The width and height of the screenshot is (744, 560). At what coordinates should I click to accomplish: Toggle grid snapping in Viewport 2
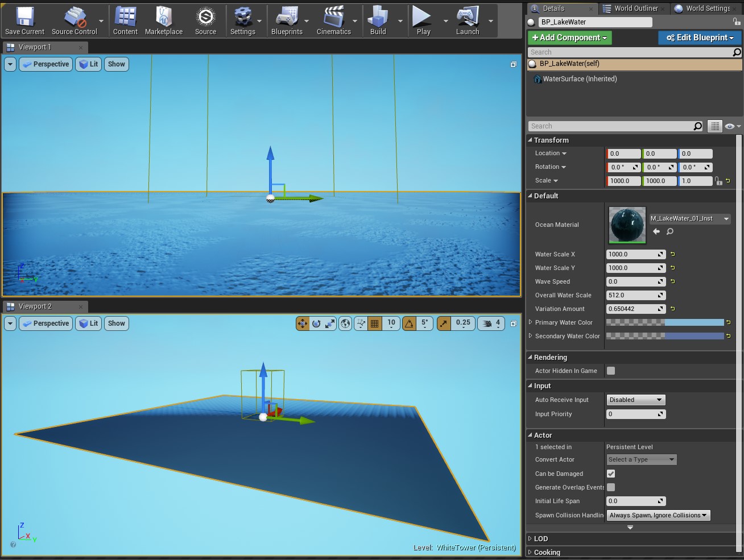[x=374, y=323]
